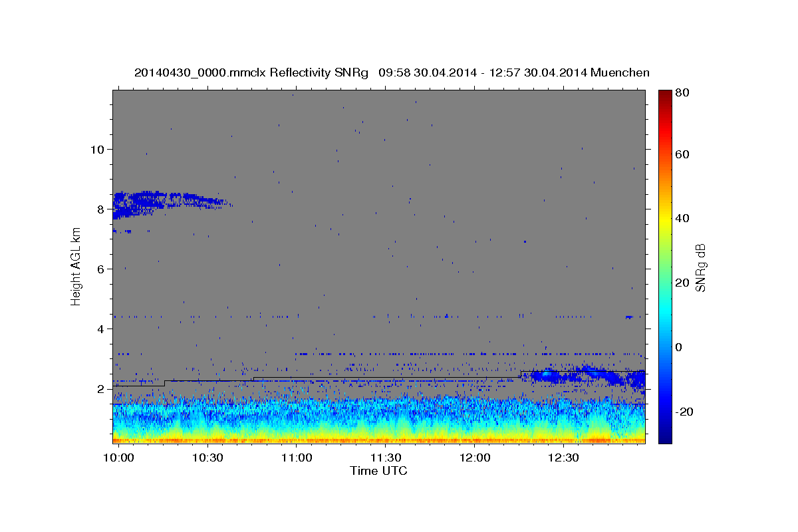Click the height tick label '8'

pyautogui.click(x=100, y=209)
